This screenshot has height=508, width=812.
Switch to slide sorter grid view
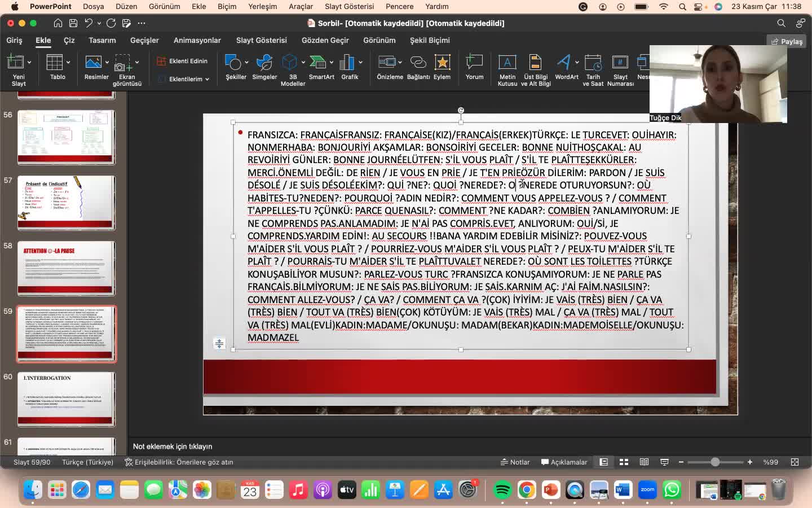624,462
